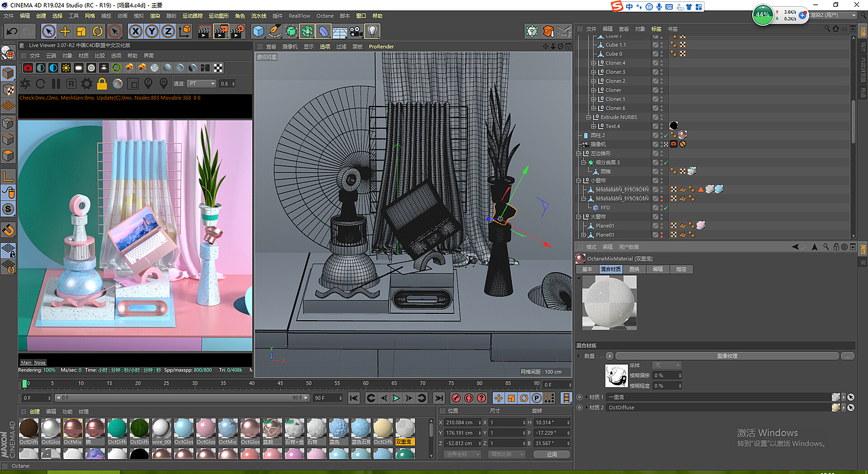Click the 图像纹理 button in attributes
The width and height of the screenshot is (868, 474).
point(726,356)
